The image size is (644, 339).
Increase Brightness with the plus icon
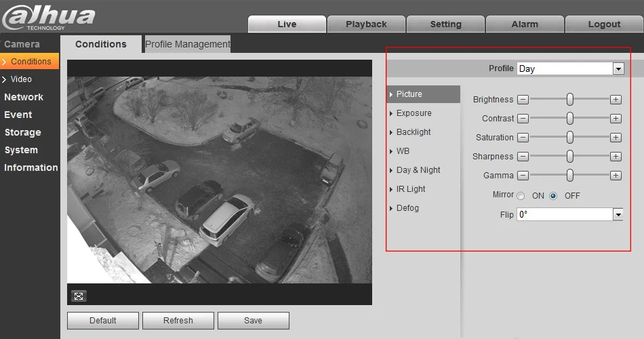tap(616, 100)
